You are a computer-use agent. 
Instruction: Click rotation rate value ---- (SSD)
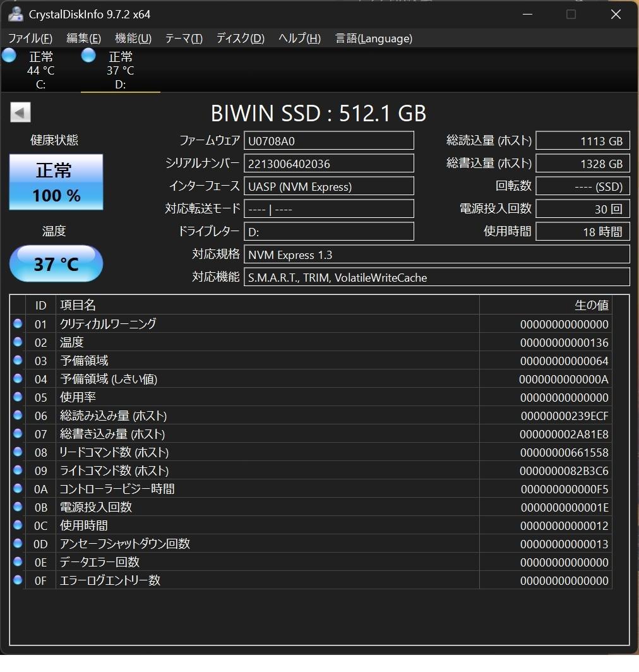[x=583, y=186]
